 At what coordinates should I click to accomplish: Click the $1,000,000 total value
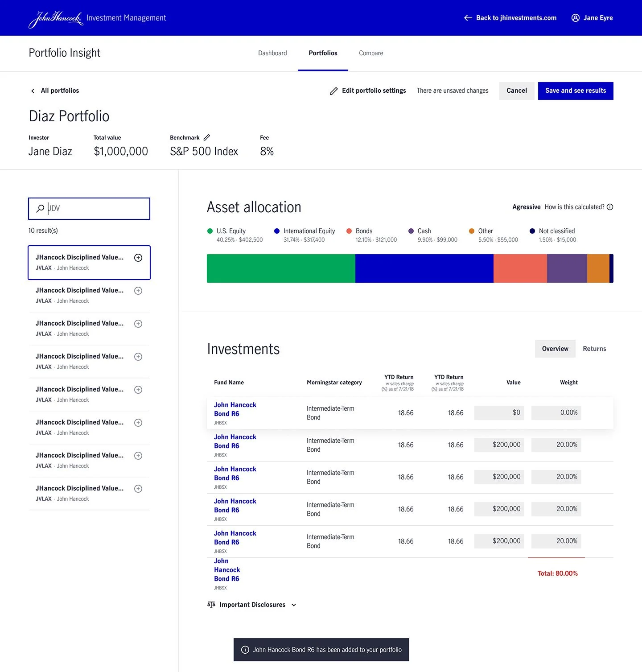(x=121, y=152)
